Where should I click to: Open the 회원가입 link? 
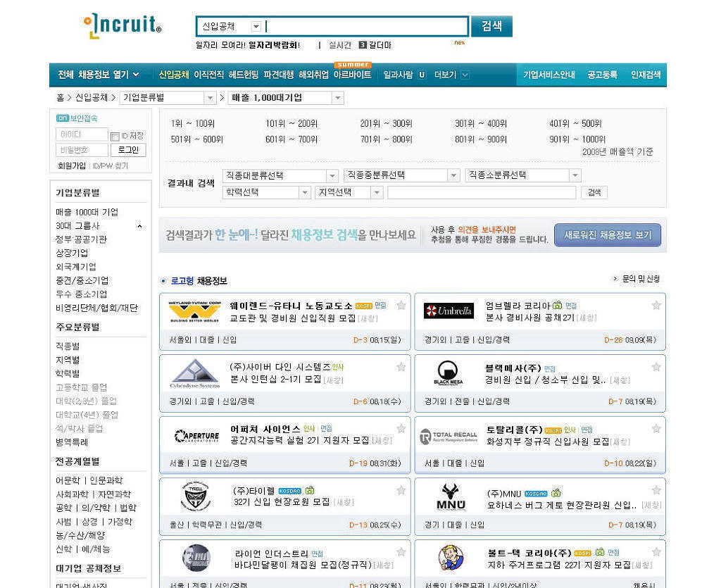point(72,165)
